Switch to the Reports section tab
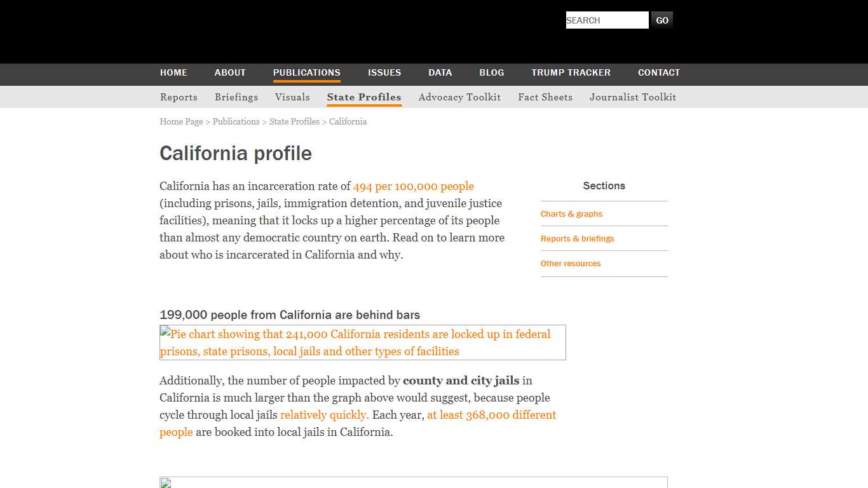 (179, 97)
